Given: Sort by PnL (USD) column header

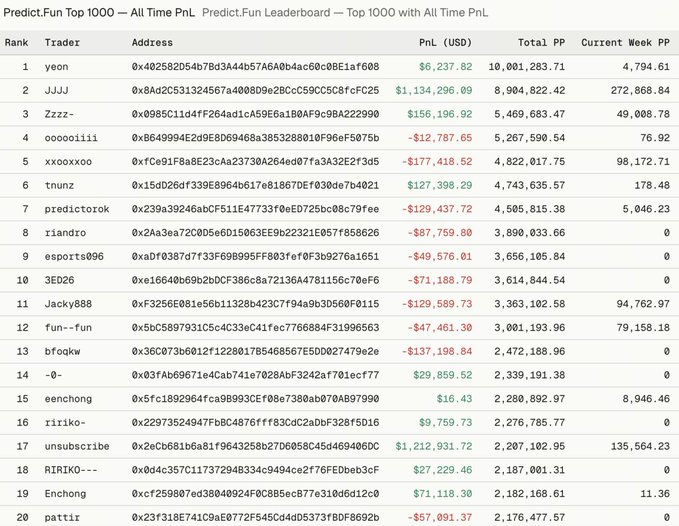Looking at the screenshot, I should tap(445, 42).
